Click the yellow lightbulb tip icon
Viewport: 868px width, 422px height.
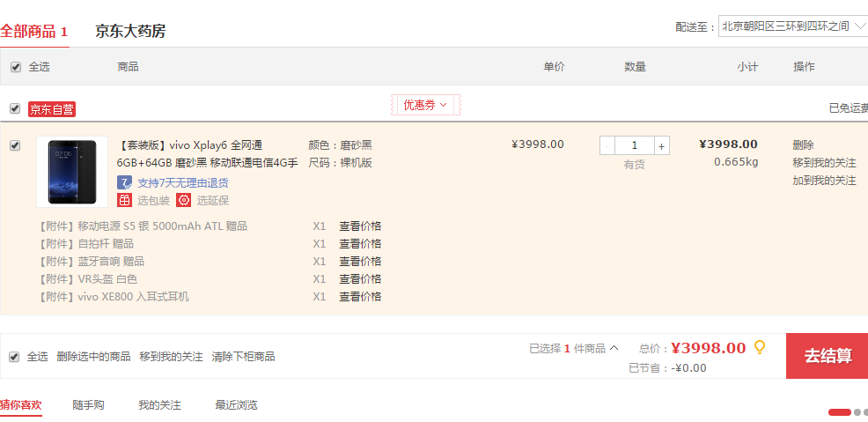pos(760,348)
